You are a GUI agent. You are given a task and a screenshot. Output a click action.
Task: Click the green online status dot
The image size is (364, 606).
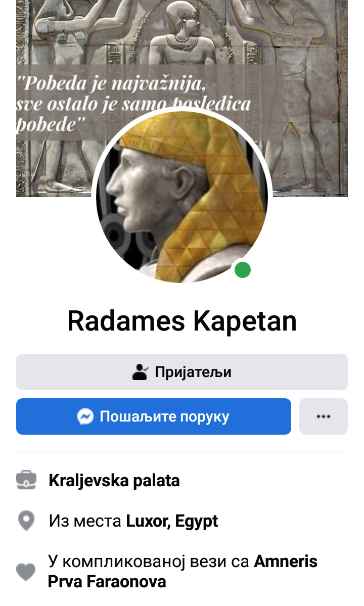point(243,270)
